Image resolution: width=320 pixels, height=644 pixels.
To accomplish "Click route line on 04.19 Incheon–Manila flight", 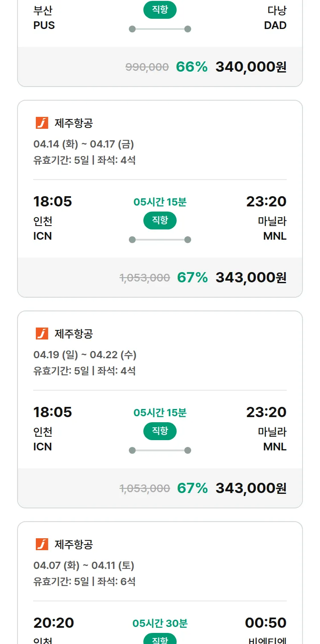I will point(160,450).
